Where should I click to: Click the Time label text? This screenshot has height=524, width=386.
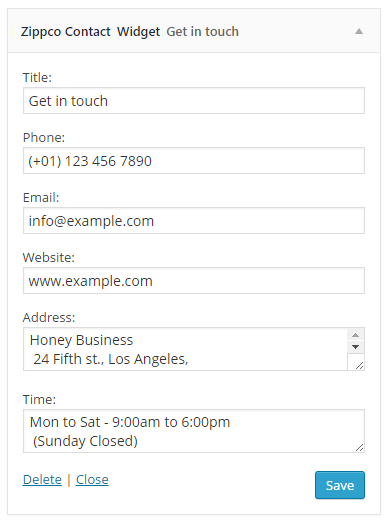pos(39,399)
